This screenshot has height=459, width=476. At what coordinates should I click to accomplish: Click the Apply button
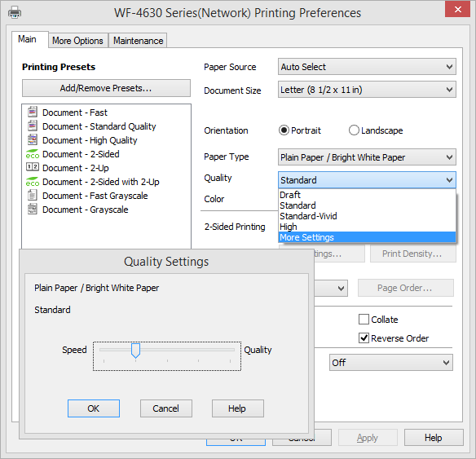tap(368, 438)
